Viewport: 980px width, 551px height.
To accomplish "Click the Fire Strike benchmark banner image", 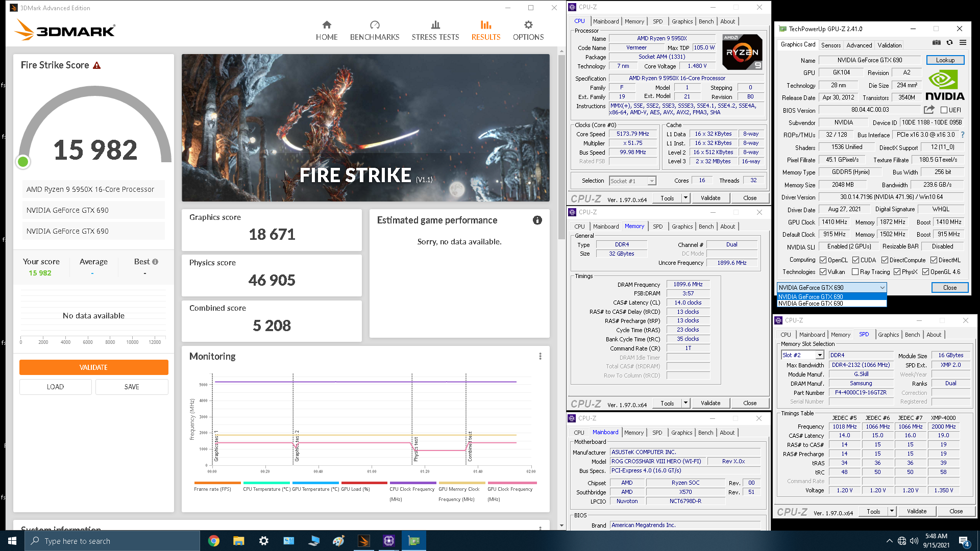I will (x=365, y=128).
